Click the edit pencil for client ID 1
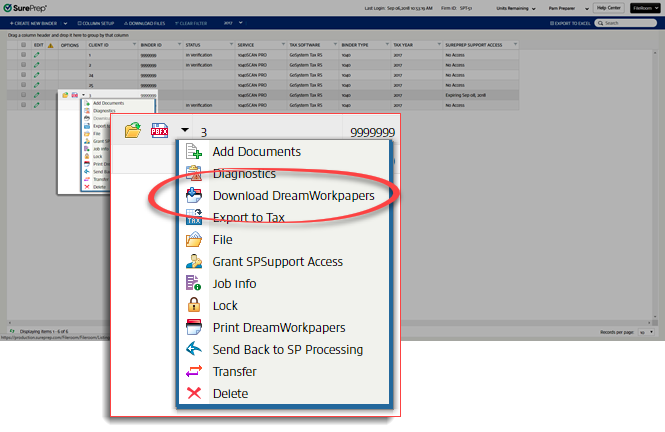This screenshot has width=665, height=432. pyautogui.click(x=36, y=55)
